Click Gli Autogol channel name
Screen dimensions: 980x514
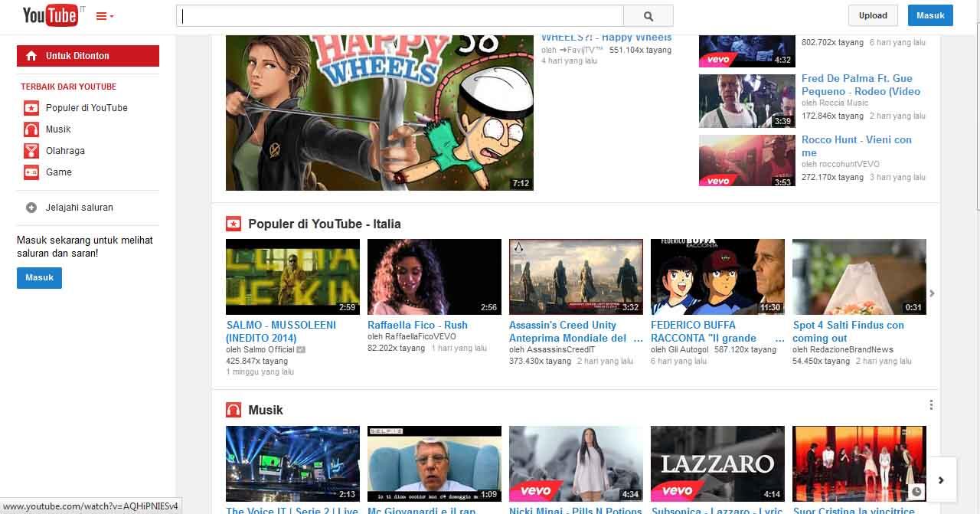tap(688, 349)
